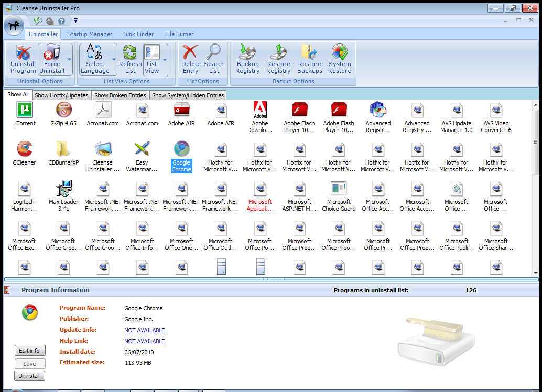Switch to the Uninstaller ribbon tab
The width and height of the screenshot is (542, 392).
(43, 34)
